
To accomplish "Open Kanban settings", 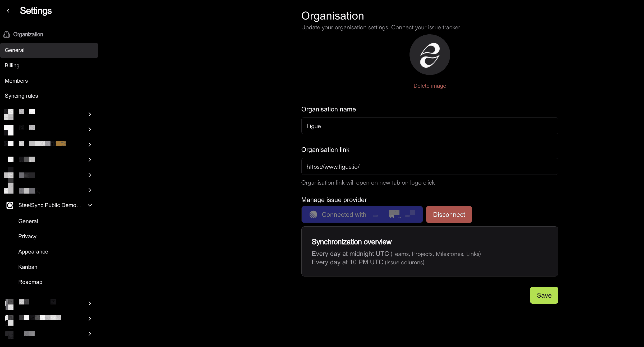I will click(28, 267).
